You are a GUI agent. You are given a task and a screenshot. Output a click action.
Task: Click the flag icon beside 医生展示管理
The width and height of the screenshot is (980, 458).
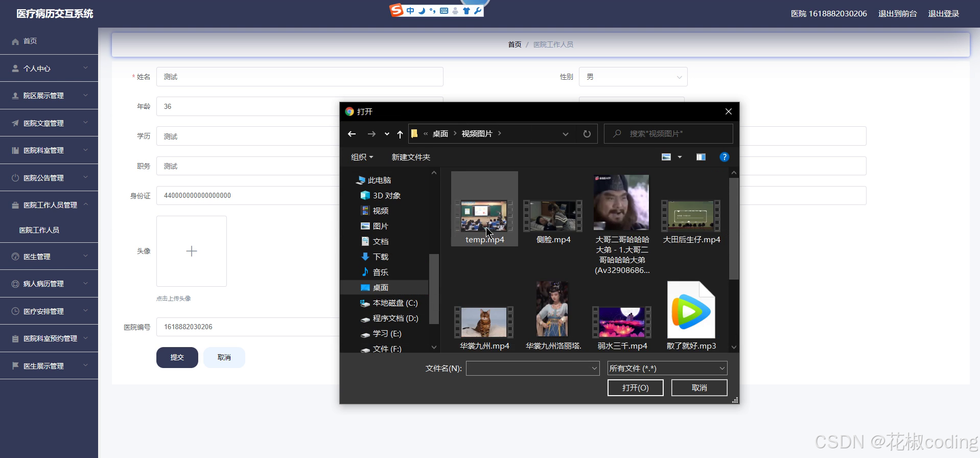click(x=15, y=366)
